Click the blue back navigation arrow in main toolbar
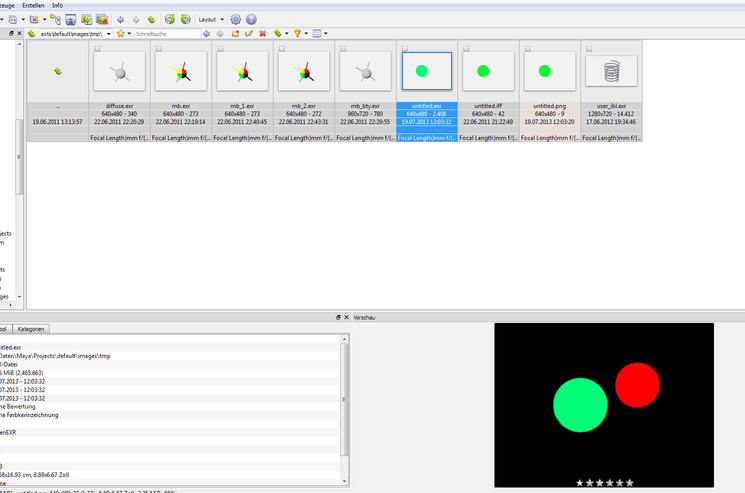 pos(121,19)
